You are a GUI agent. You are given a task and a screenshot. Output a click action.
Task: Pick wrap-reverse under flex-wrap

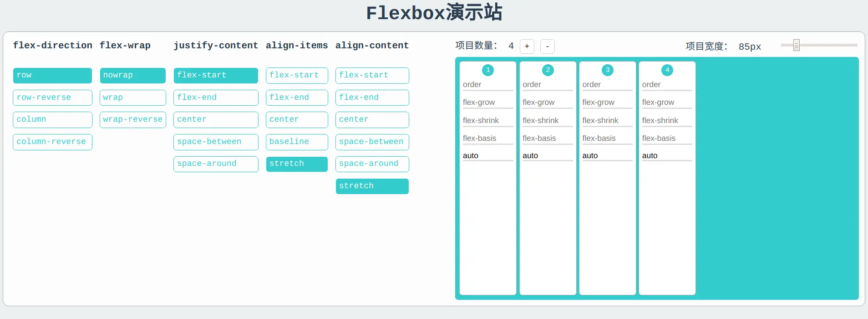(132, 120)
